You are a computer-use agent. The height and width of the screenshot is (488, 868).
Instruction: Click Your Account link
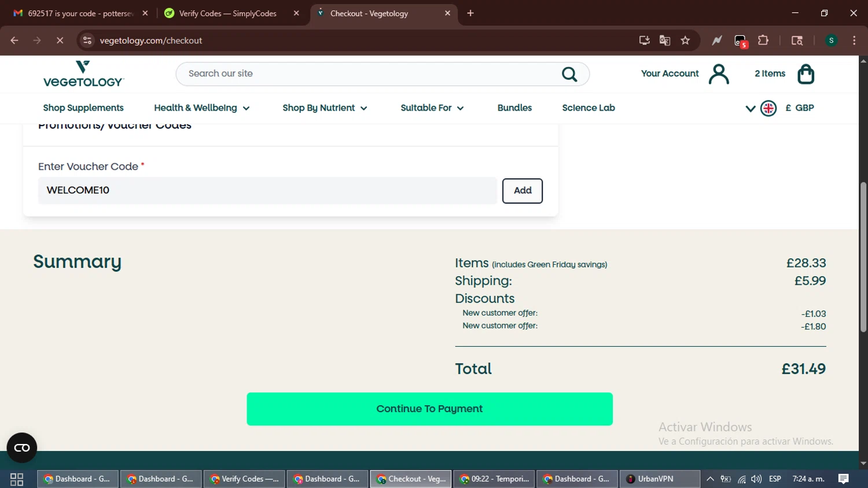(x=670, y=74)
